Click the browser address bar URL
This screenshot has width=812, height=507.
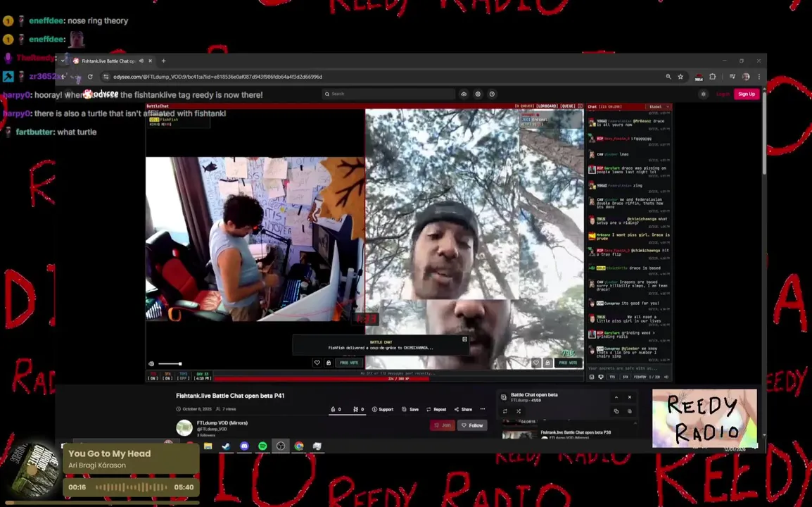point(217,77)
